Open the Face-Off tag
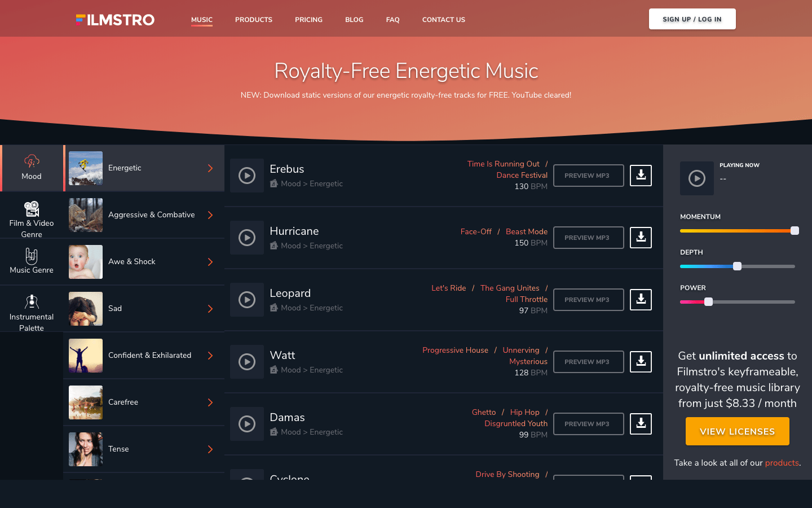812x508 pixels. [476, 231]
